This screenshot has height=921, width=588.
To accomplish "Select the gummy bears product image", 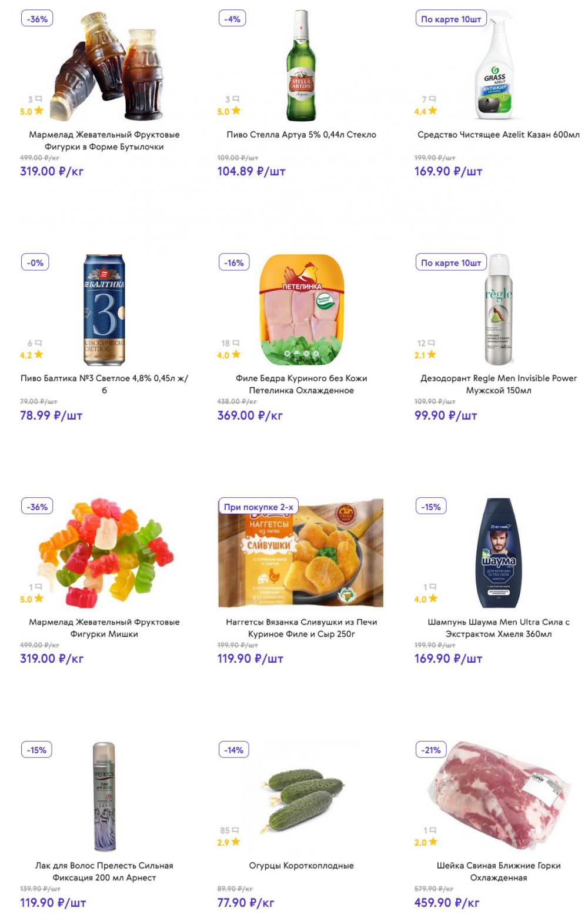I will click(x=104, y=553).
